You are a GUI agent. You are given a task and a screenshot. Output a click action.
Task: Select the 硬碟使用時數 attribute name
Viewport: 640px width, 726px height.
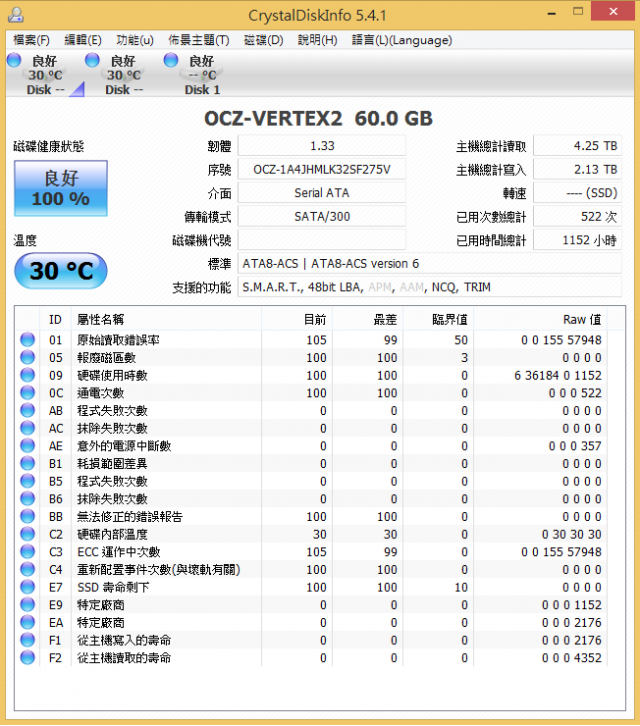click(113, 375)
